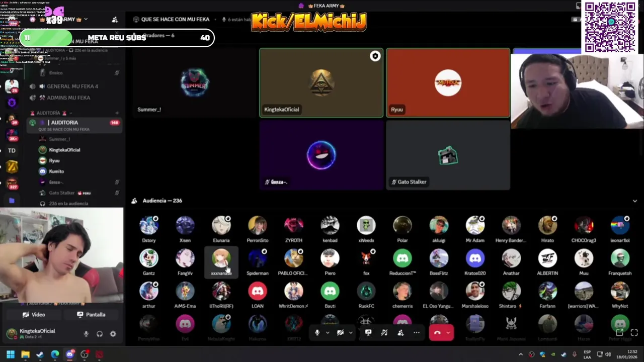Click the Video button in the voice panel
This screenshot has width=644, height=362.
coord(34,315)
